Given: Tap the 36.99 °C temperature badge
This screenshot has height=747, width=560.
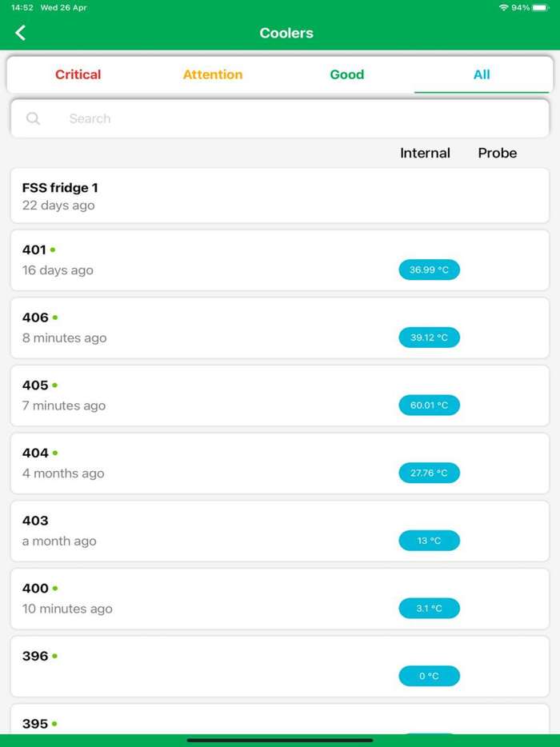Looking at the screenshot, I should [430, 270].
